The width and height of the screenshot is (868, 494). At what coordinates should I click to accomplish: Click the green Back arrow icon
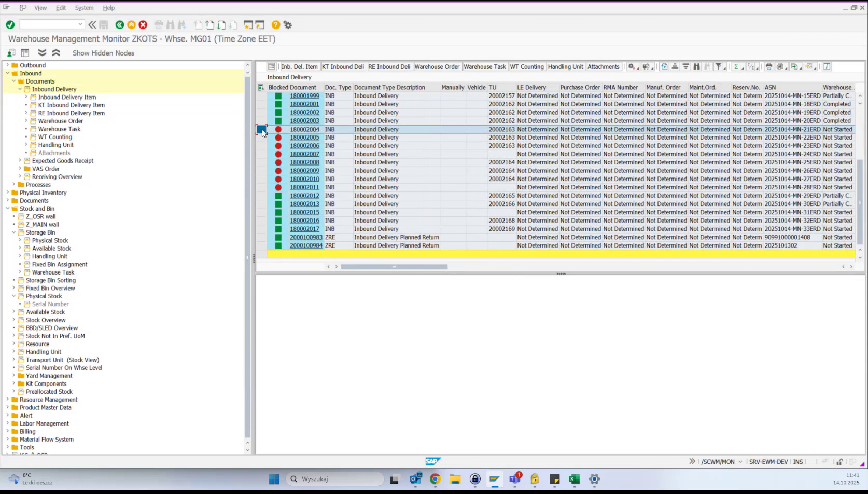[x=120, y=24]
